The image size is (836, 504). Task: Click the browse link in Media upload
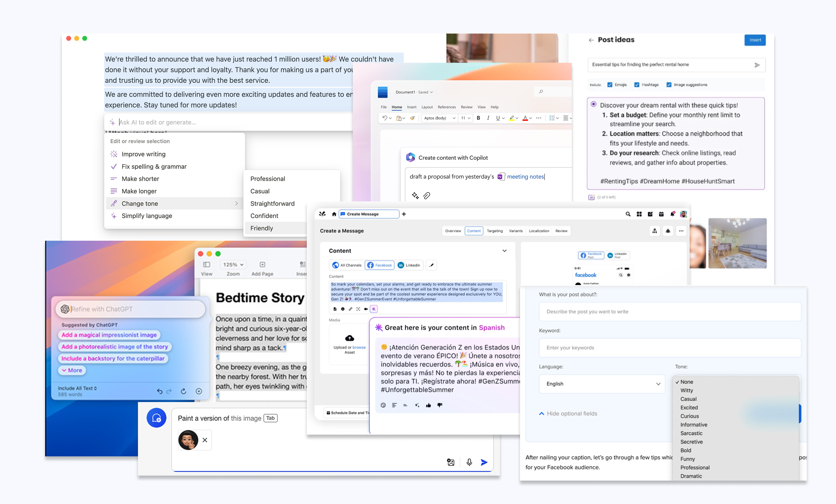tap(359, 347)
